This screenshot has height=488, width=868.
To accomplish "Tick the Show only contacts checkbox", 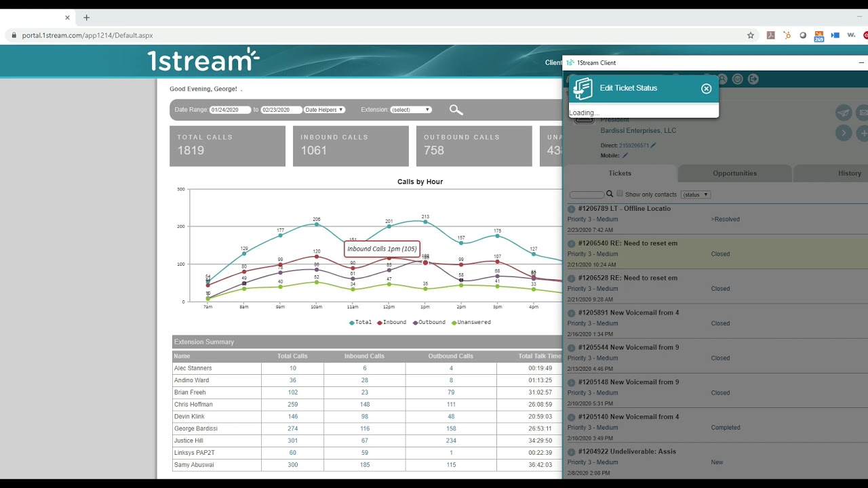I will [620, 194].
